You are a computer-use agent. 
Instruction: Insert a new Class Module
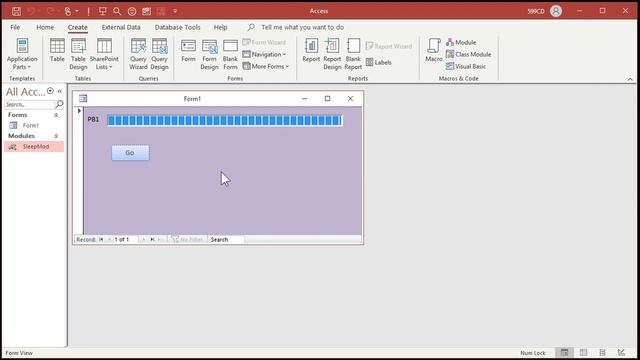(x=469, y=54)
